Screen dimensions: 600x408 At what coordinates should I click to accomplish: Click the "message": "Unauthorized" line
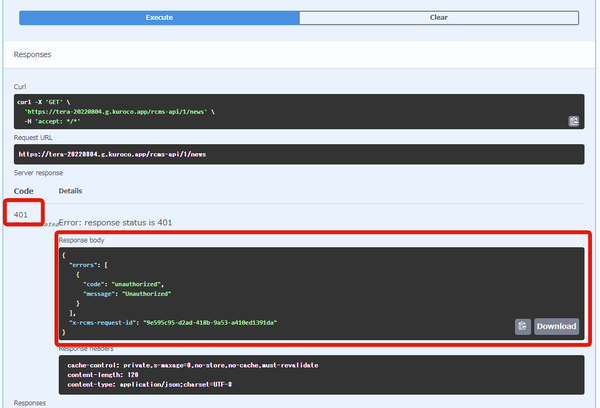(127, 294)
